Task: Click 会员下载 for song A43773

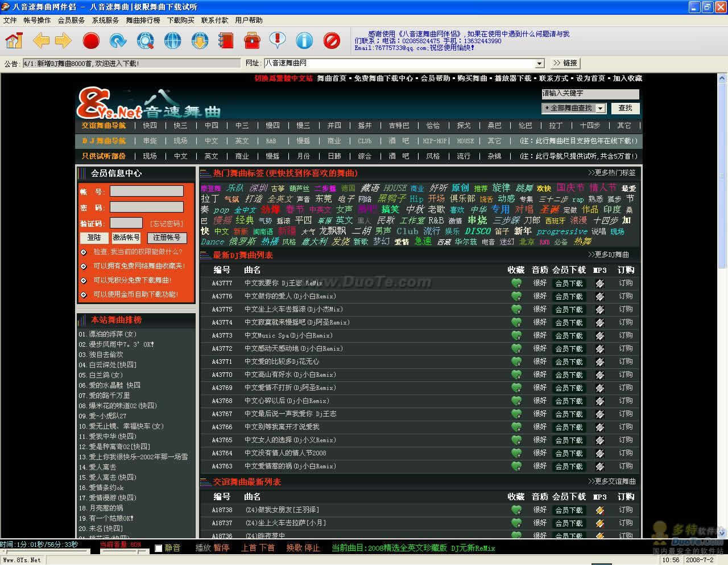Action: click(x=569, y=335)
